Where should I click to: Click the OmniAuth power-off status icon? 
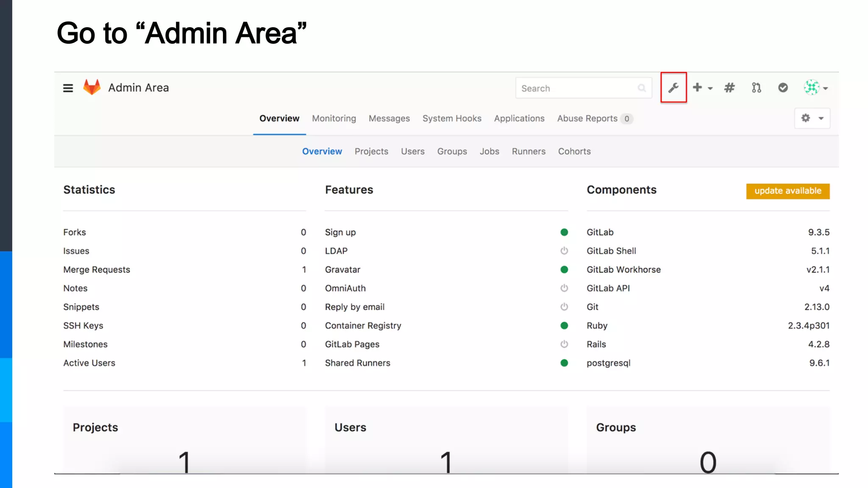(x=564, y=288)
